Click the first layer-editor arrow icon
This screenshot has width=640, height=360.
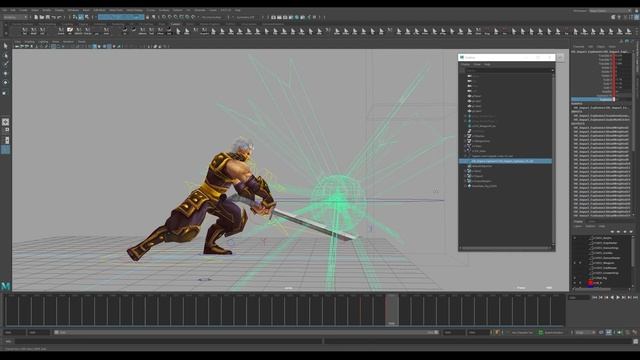(x=612, y=231)
